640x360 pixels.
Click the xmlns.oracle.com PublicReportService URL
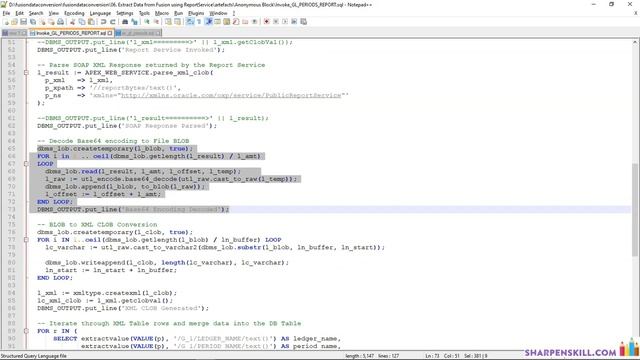(x=231, y=95)
